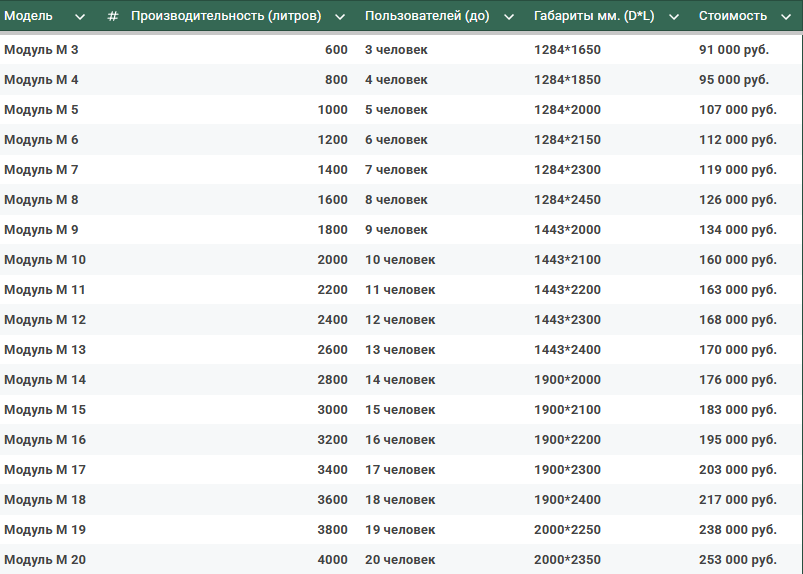Select the 134 000 руб. price cell
Viewport: 803px width, 574px height.
click(737, 230)
